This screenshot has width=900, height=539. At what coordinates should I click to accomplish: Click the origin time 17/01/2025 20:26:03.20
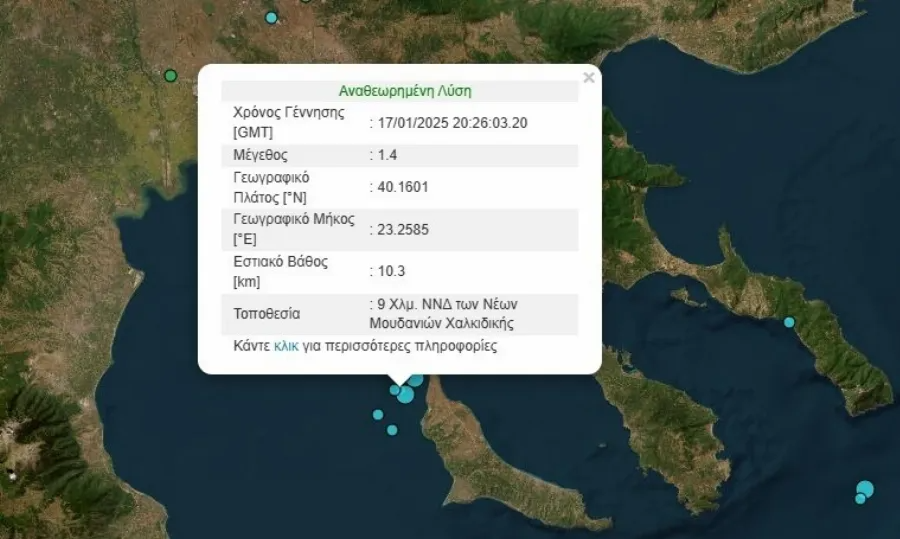point(451,123)
